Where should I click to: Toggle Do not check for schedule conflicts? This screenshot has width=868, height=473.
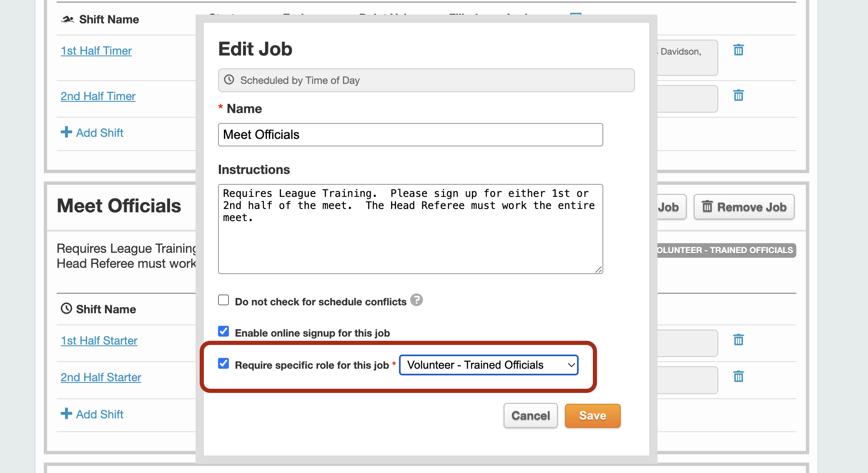[223, 300]
